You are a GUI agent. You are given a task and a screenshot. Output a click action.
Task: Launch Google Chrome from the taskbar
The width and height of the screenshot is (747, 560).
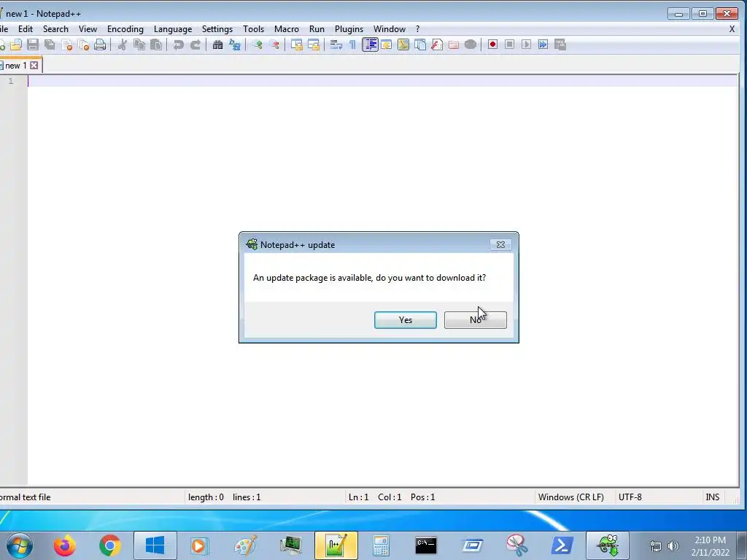110,545
